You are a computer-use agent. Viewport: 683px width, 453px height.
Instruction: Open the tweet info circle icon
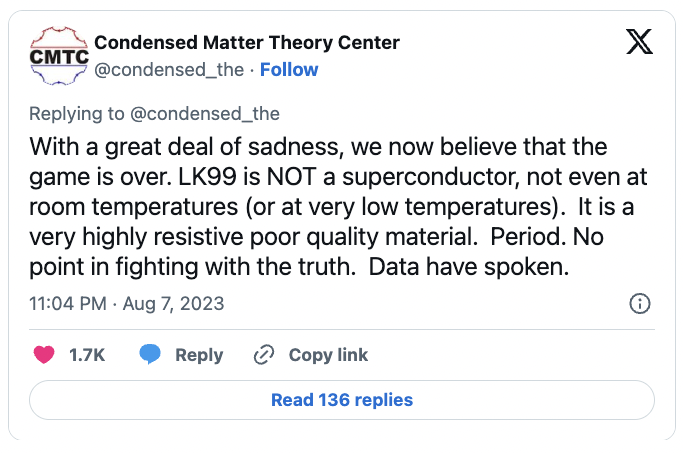point(640,304)
